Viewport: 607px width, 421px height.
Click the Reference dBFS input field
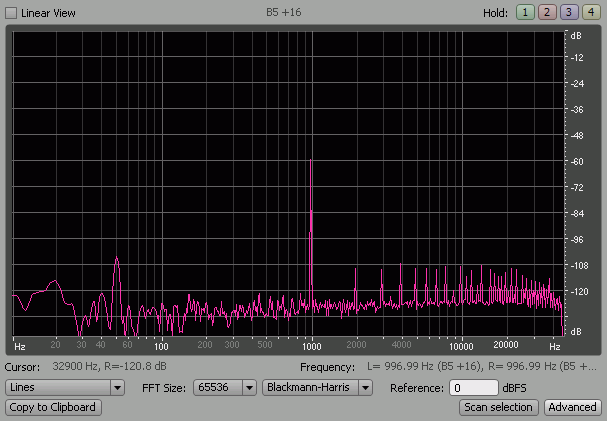(x=473, y=388)
